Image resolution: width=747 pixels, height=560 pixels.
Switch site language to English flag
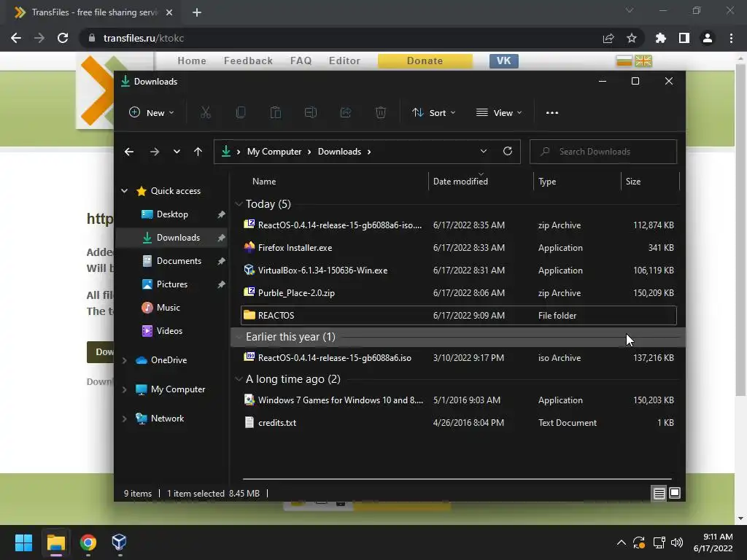(643, 61)
